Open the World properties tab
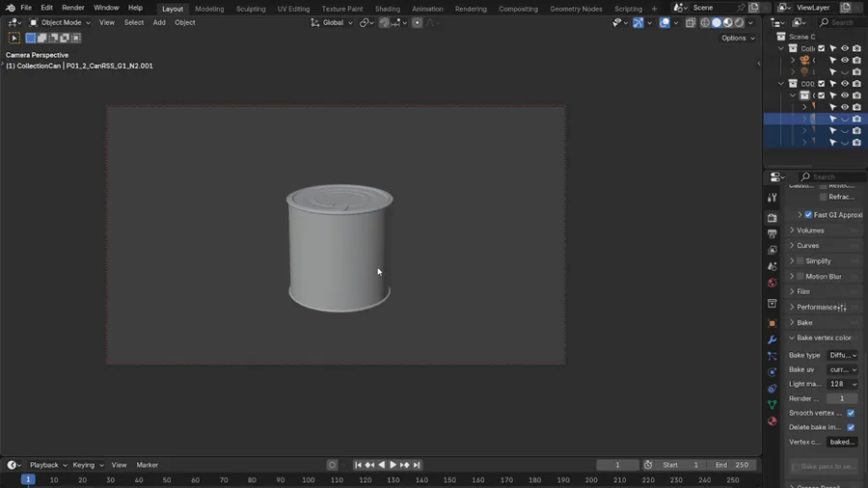 coord(772,283)
